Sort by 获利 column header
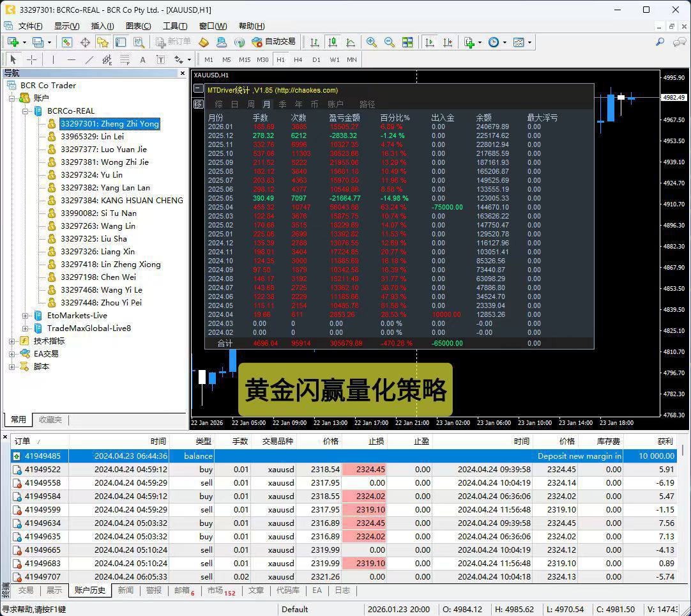This screenshot has width=691, height=616. (x=649, y=442)
